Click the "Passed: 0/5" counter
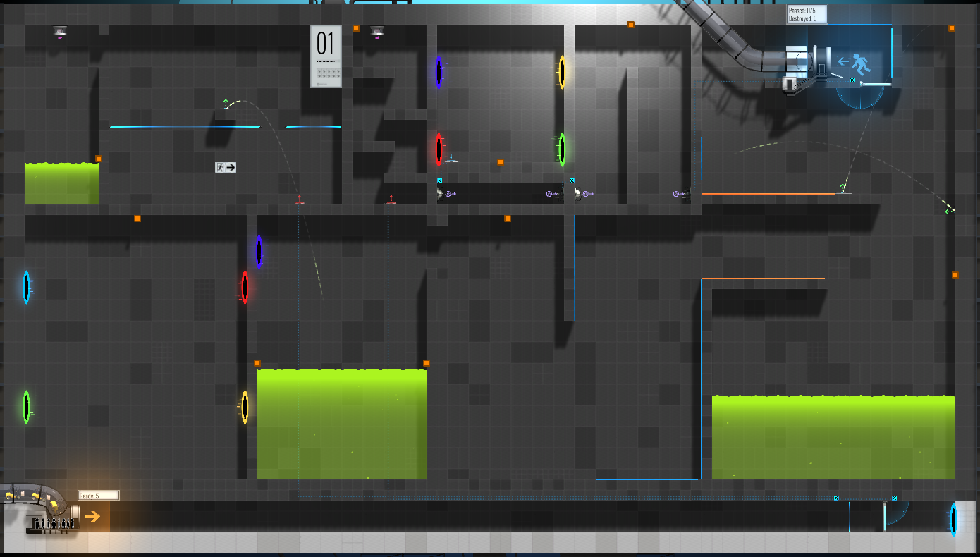The width and height of the screenshot is (980, 557). [x=803, y=11]
